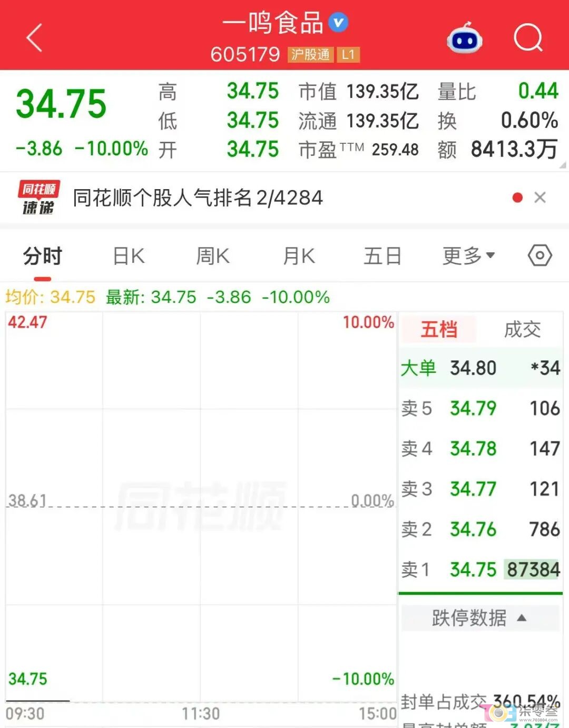This screenshot has width=569, height=728.
Task: Tap the -10.00% change under price
Action: [111, 149]
